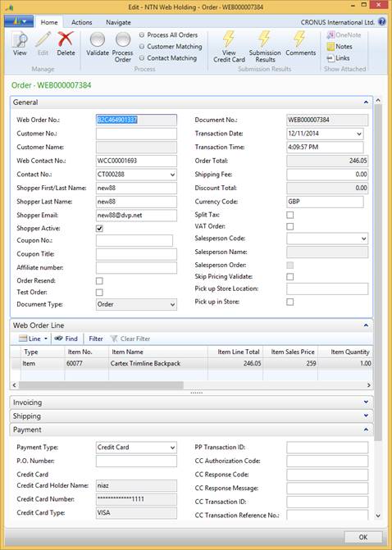The height and width of the screenshot is (550, 392).
Task: Open View Credit Card lightning icon
Action: tap(229, 39)
